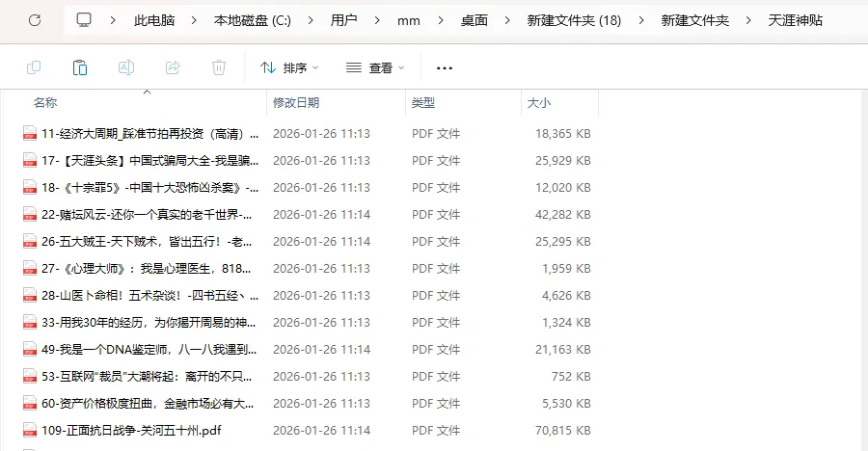Click the 42,282 KB size cell
This screenshot has width=868, height=451.
pyautogui.click(x=563, y=214)
